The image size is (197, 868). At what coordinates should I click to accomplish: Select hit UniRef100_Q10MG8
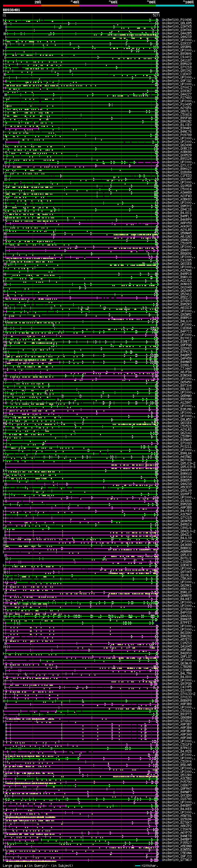click(x=177, y=186)
